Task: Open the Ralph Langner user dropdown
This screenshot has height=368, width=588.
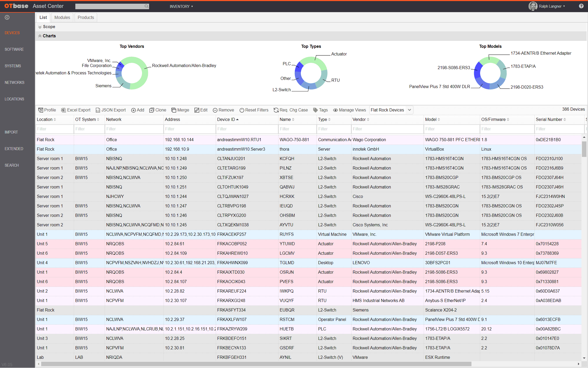Action: click(x=552, y=6)
